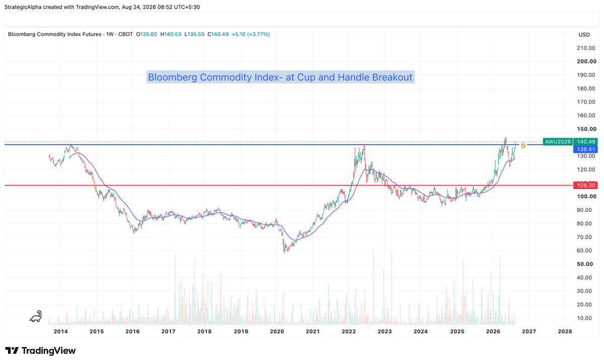Click the AWU2026 140.49 price label

tap(571, 142)
